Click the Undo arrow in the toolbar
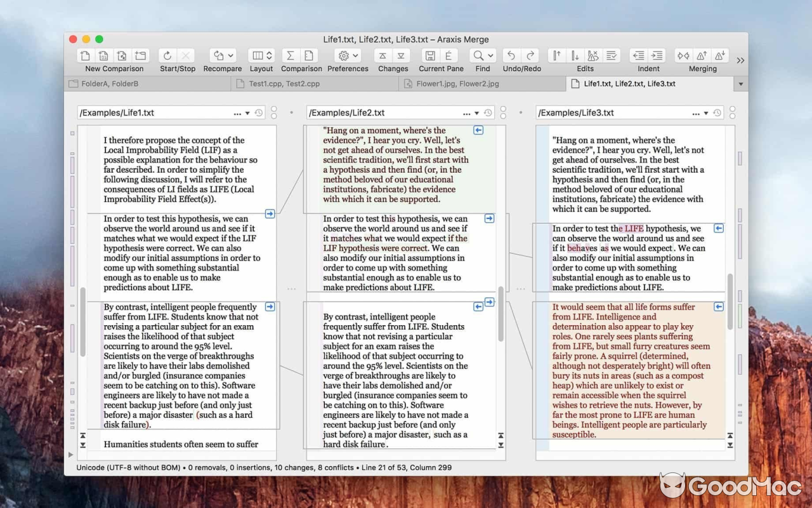Viewport: 812px width, 508px height. tap(511, 56)
